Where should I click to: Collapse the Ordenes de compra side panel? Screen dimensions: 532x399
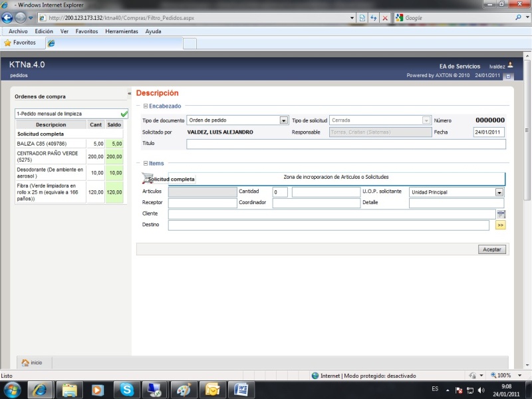coord(130,94)
